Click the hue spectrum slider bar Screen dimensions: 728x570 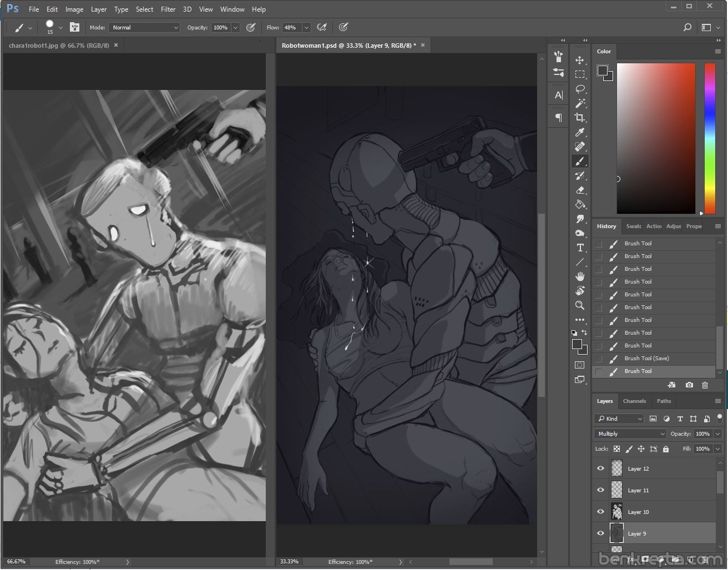[x=710, y=138]
